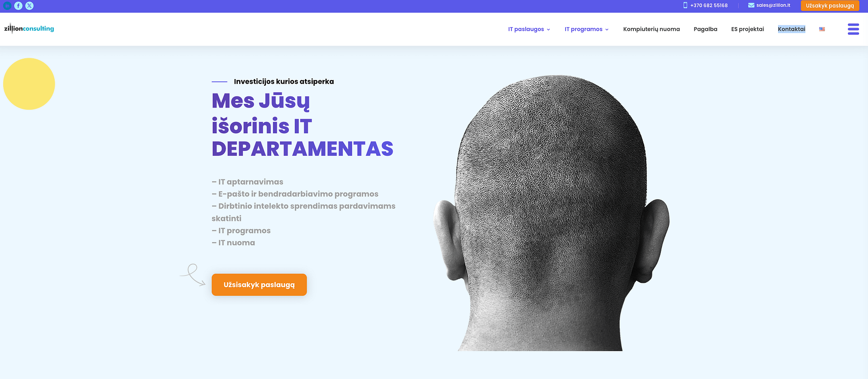Click the sales@zillion.lt email link
The width and height of the screenshot is (868, 379).
[x=773, y=5]
